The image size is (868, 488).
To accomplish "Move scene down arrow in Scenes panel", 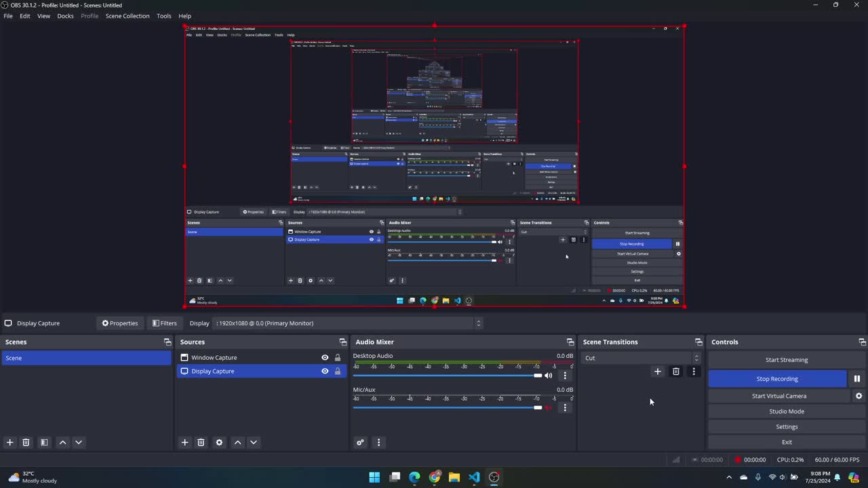I will pyautogui.click(x=79, y=443).
